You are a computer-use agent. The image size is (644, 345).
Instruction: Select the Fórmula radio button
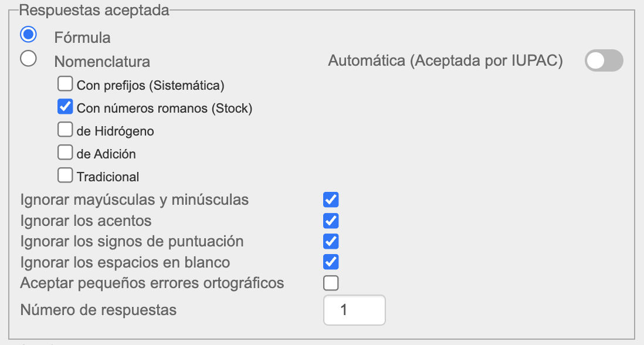click(x=28, y=35)
